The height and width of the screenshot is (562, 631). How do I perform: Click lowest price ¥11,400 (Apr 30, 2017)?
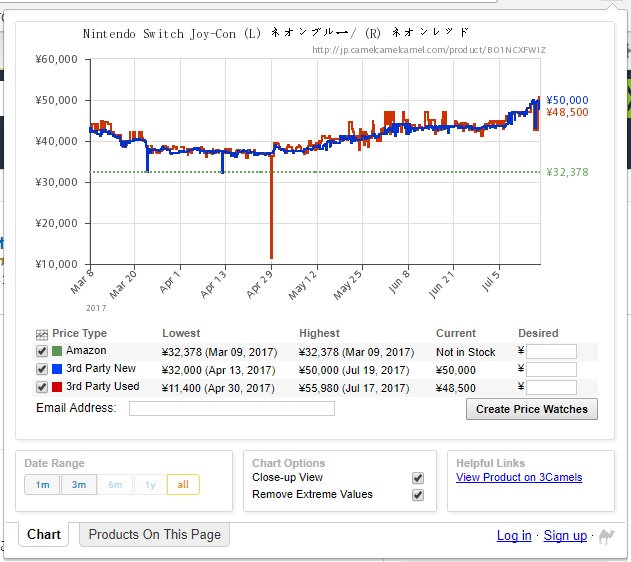click(x=218, y=388)
